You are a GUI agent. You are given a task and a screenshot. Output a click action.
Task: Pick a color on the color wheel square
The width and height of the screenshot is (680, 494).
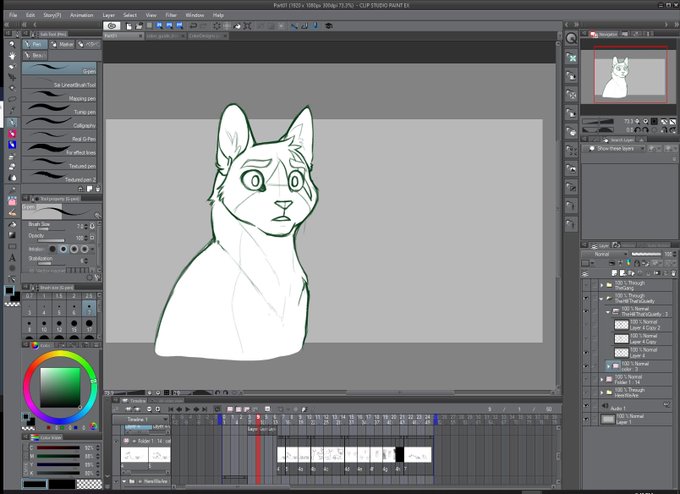[60, 387]
